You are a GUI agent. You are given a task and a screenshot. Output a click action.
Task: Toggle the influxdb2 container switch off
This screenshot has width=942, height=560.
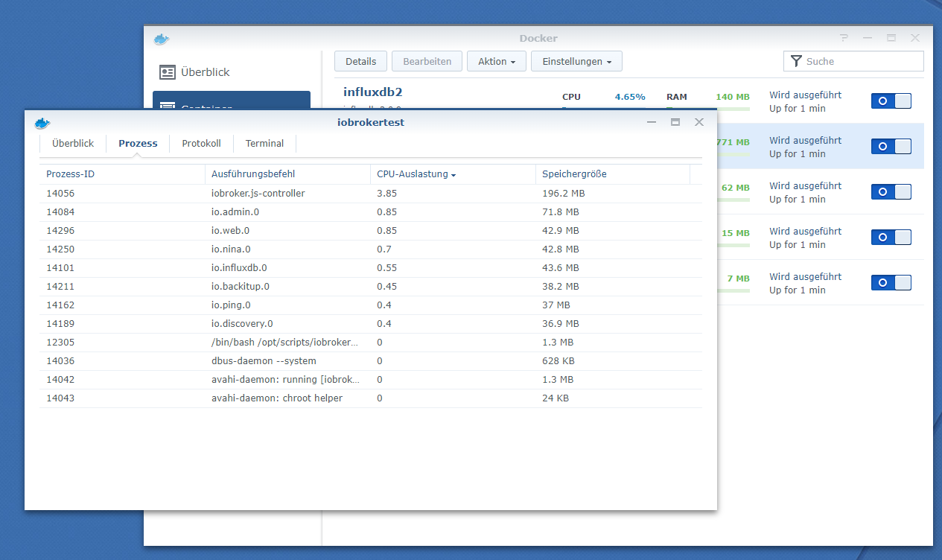click(891, 101)
